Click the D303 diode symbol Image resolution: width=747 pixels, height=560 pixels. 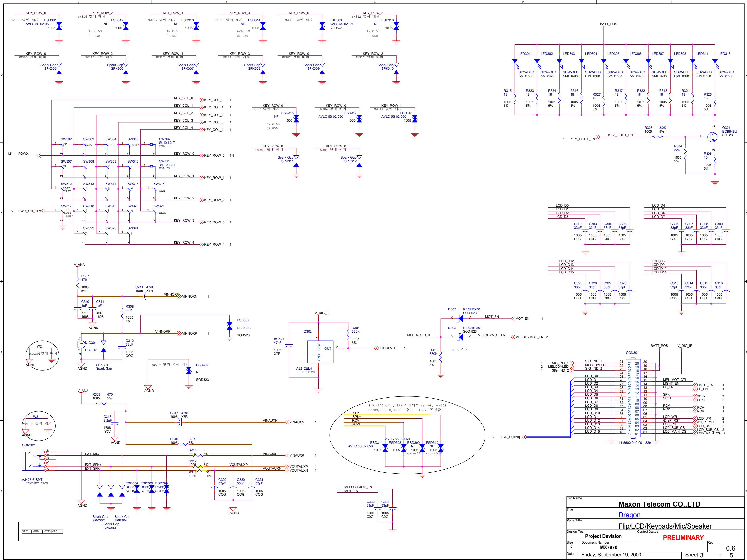(461, 318)
